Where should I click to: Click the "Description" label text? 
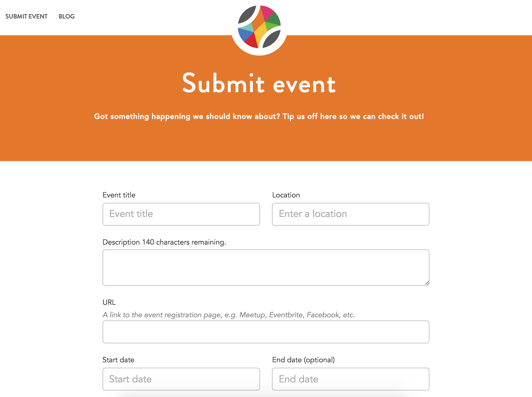pyautogui.click(x=121, y=242)
